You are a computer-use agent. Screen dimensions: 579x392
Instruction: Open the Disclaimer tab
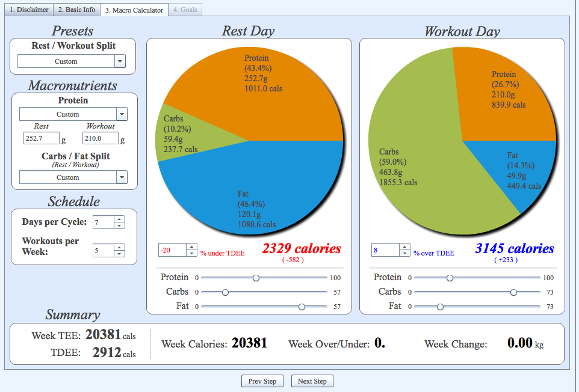coord(29,10)
